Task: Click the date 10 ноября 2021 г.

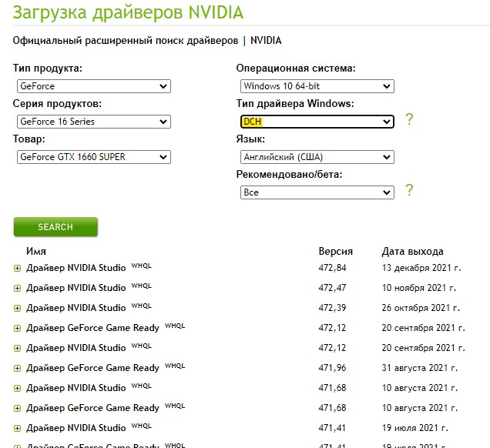Action: pyautogui.click(x=419, y=288)
